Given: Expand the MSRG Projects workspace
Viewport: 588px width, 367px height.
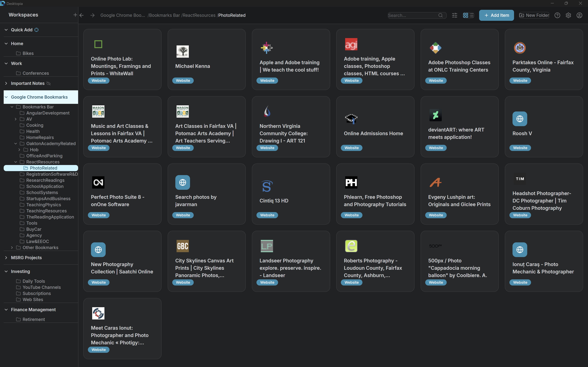Looking at the screenshot, I should [x=6, y=258].
